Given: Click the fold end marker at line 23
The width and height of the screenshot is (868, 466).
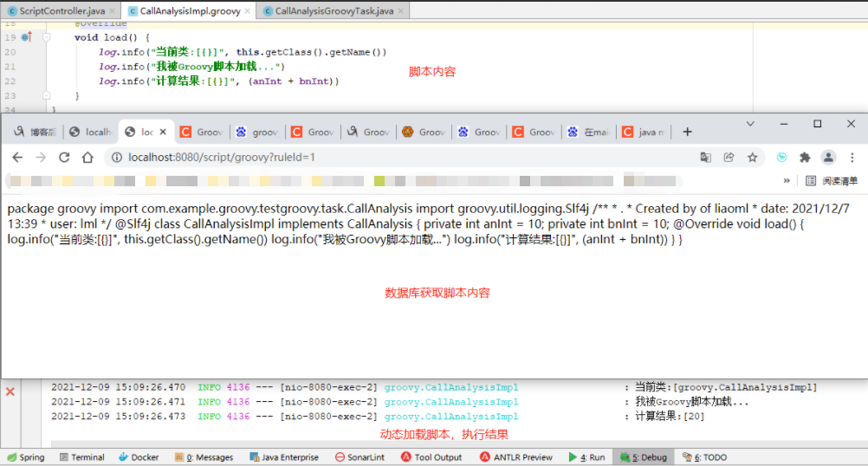Looking at the screenshot, I should pos(47,95).
